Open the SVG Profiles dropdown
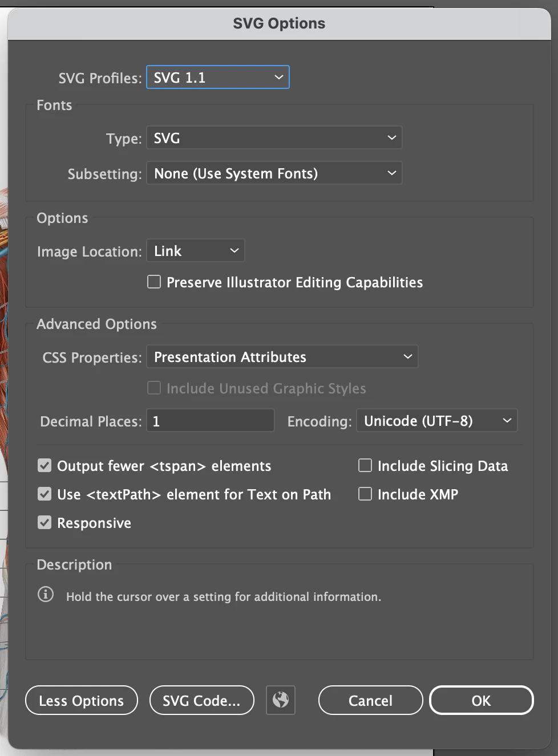Viewport: 558px width, 756px height. [218, 78]
